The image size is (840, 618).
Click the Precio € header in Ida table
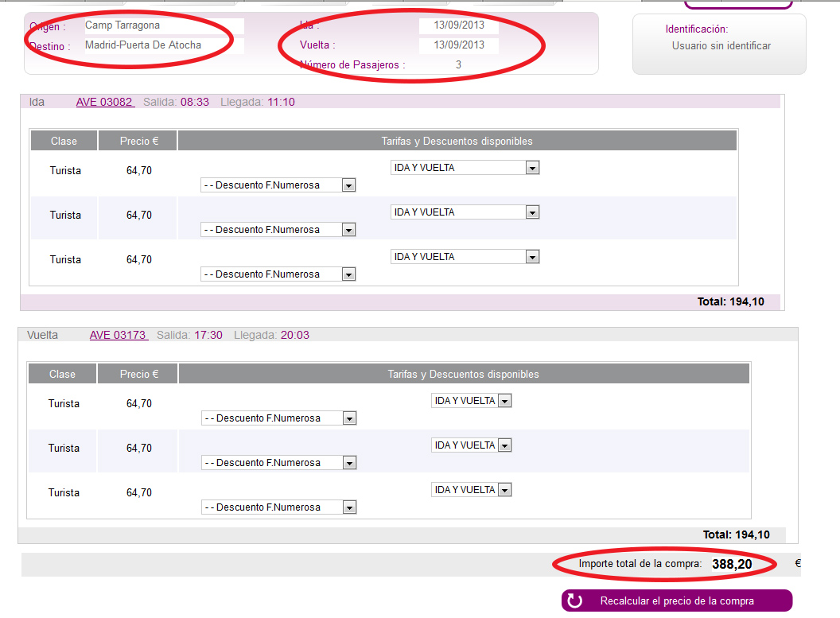coord(138,141)
